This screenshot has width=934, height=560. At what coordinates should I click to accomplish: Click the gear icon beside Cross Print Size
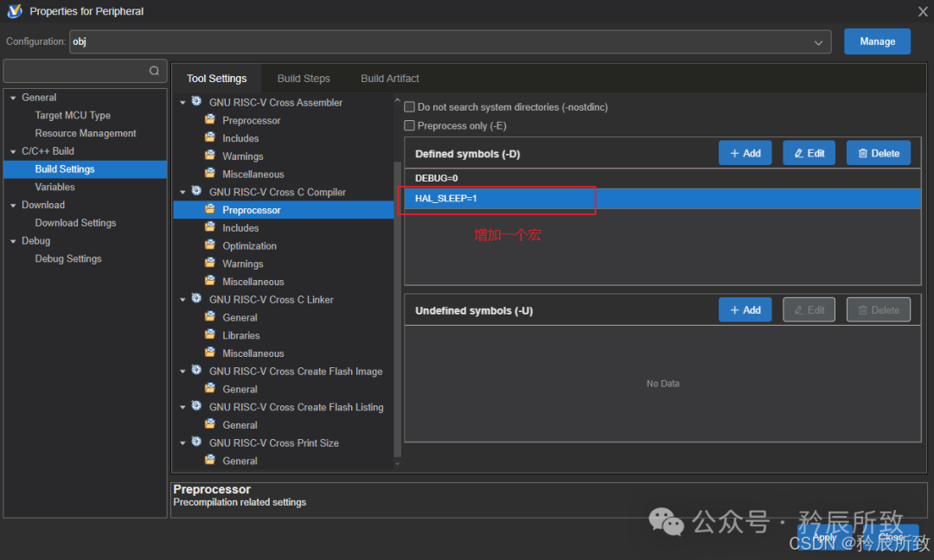(196, 442)
